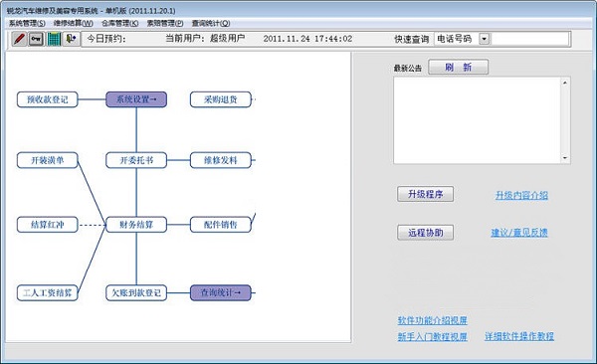This screenshot has width=597, height=364.
Task: Click the key password toolbar icon
Action: click(x=36, y=39)
